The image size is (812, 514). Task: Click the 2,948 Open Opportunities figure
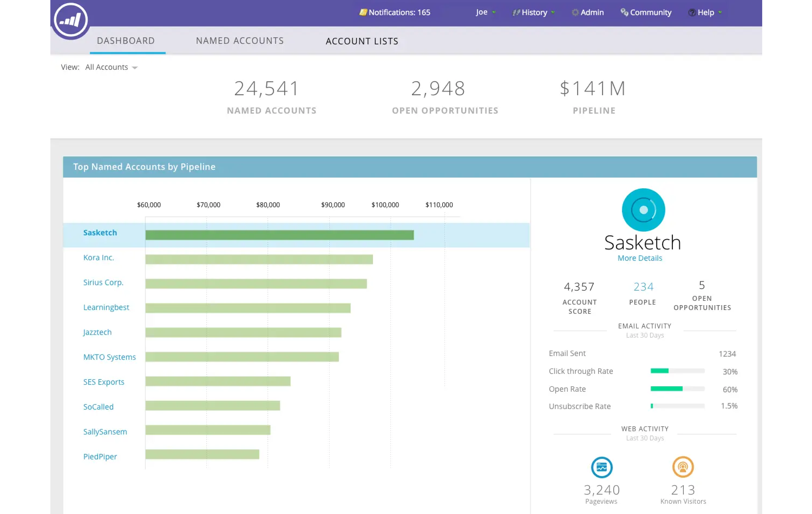pos(438,88)
